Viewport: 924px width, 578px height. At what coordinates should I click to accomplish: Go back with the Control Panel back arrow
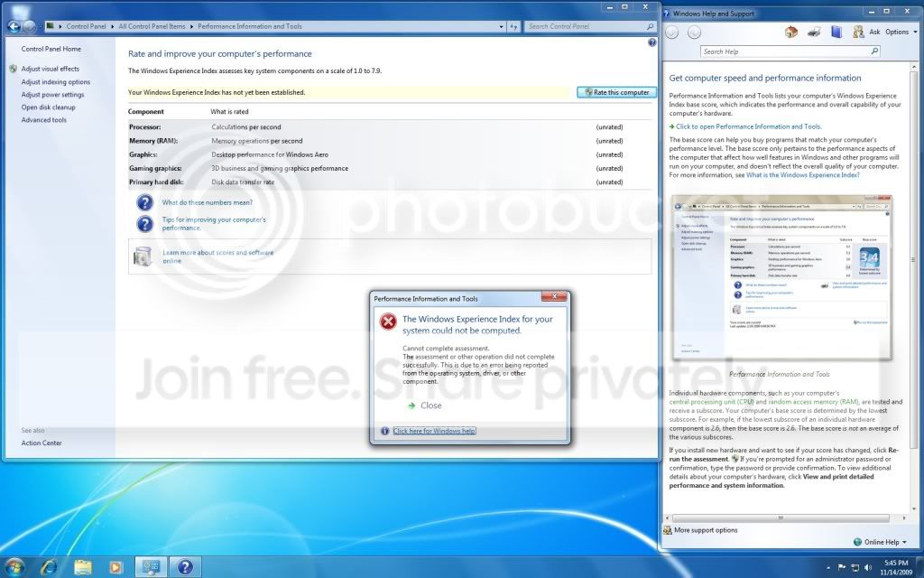(14, 26)
